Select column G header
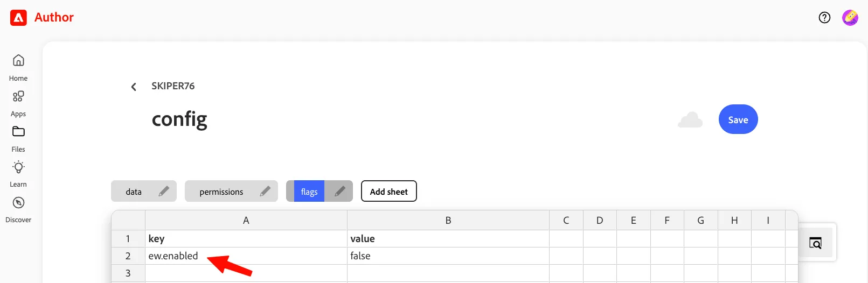Screen dimensions: 868x283 (701, 220)
